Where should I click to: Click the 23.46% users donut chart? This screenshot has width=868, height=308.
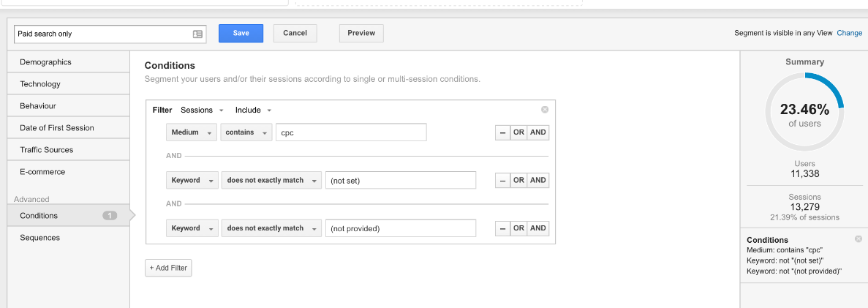point(804,113)
